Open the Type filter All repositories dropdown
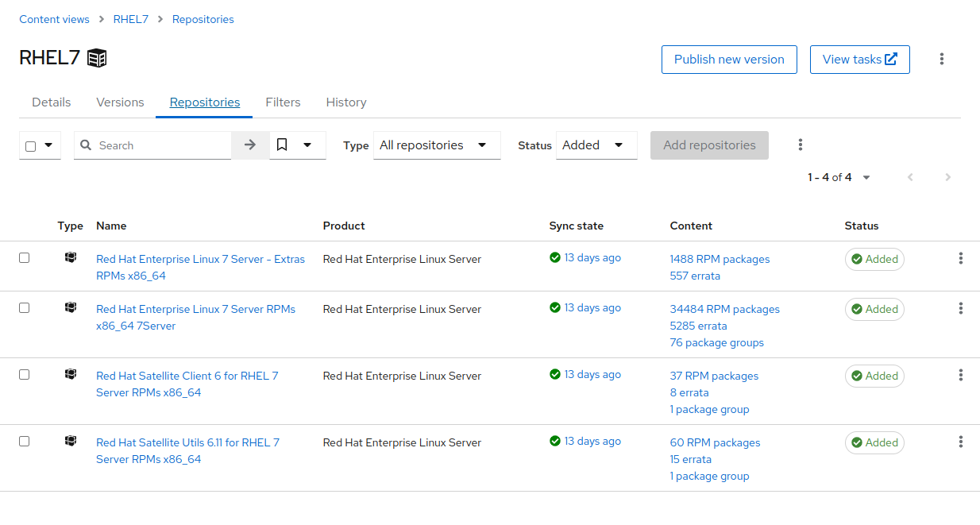 [x=437, y=145]
